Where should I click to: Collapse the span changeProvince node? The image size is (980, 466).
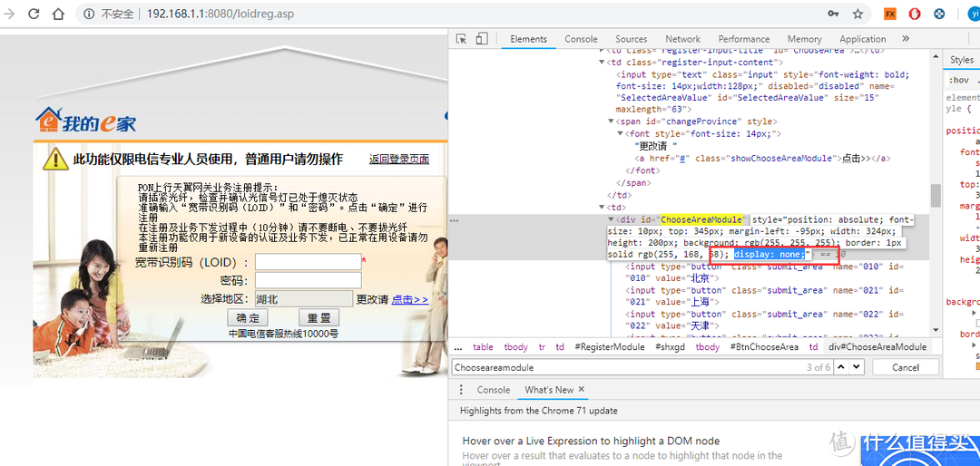612,121
